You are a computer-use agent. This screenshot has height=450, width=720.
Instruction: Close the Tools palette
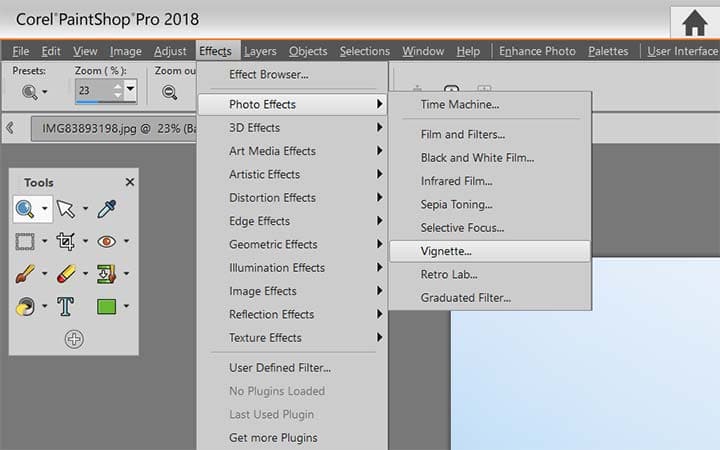point(130,182)
